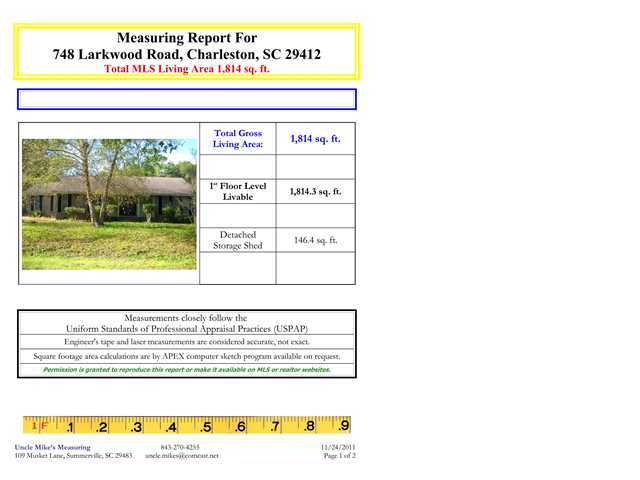Image resolution: width=640 pixels, height=480 pixels.
Task: Click the 1,814.3 sq. ft. value cell
Action: (x=316, y=191)
